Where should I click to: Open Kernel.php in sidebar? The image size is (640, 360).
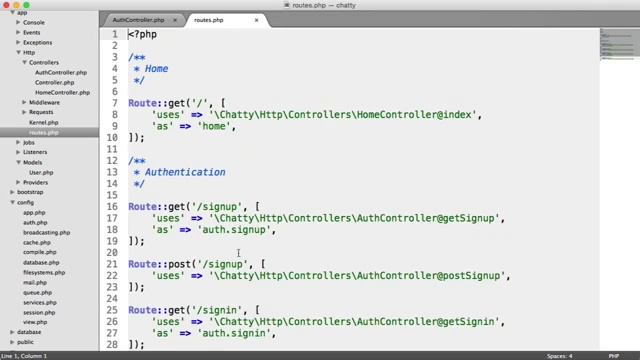pos(44,122)
